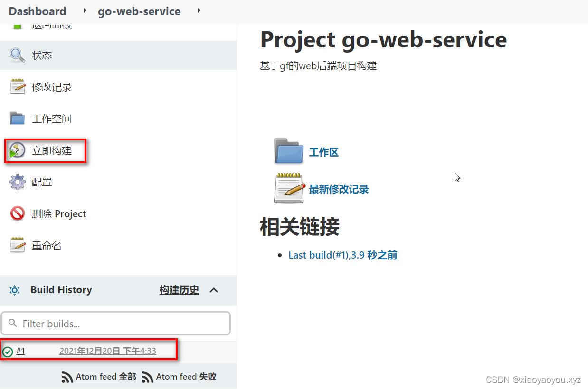Click the sun icon beside Build History
Viewport: 588px width, 389px height.
tap(15, 290)
